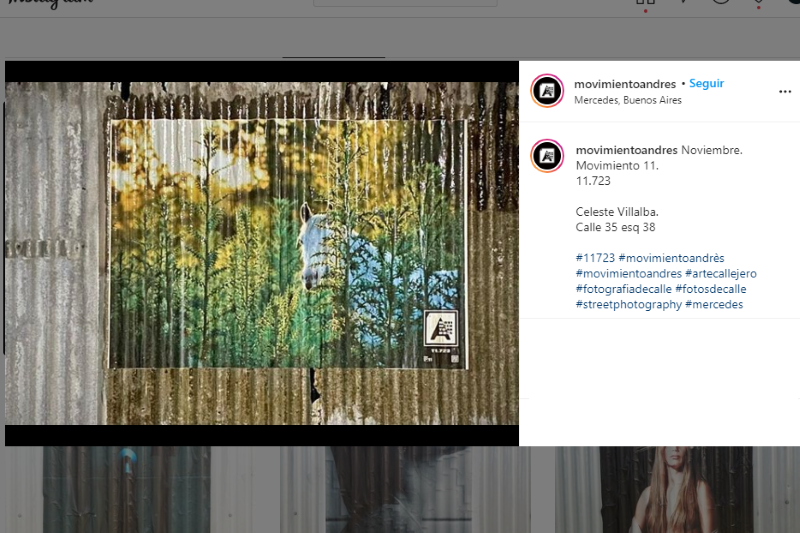
Task: Click the profile avatar beside the caption
Action: click(x=547, y=157)
